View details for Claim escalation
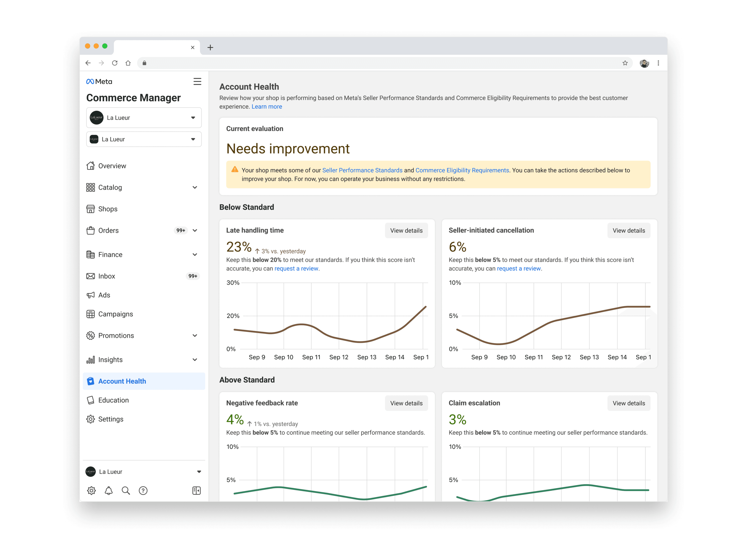This screenshot has height=560, width=747. (x=629, y=403)
